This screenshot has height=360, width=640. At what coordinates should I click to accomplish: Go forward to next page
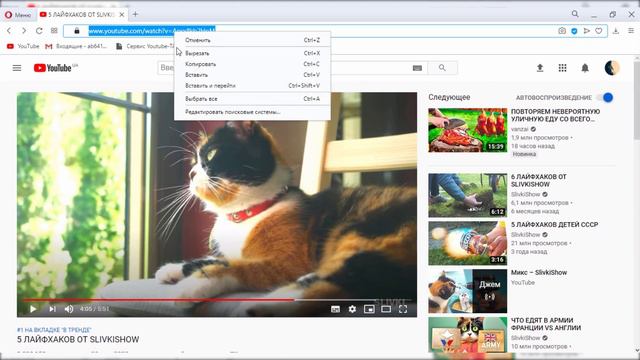24,31
